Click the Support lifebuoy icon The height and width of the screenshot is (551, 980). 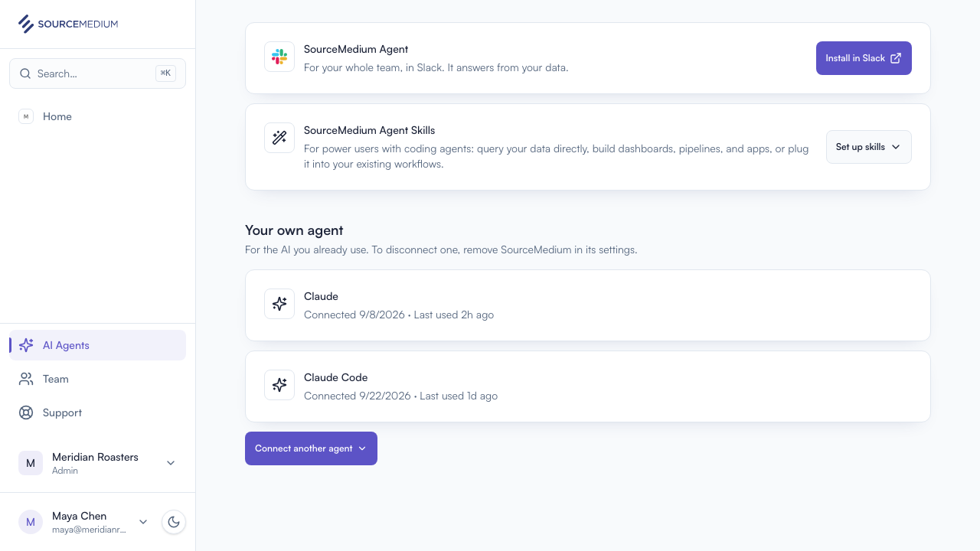26,412
